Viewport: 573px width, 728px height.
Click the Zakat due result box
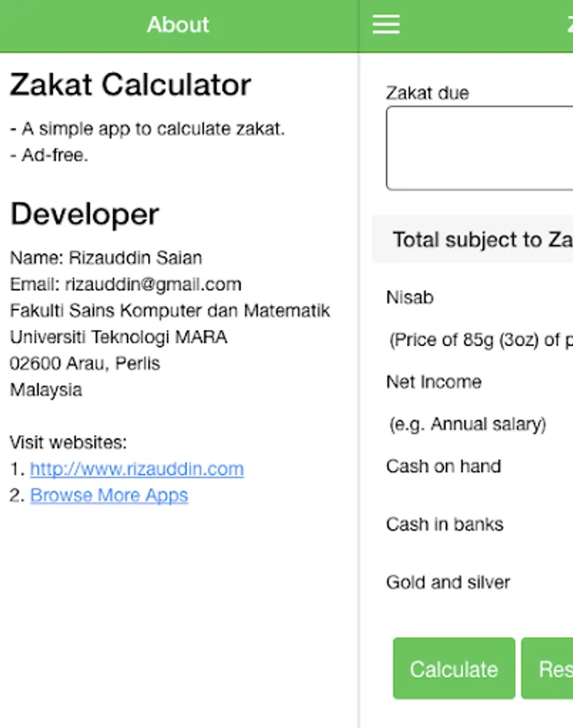[x=479, y=148]
